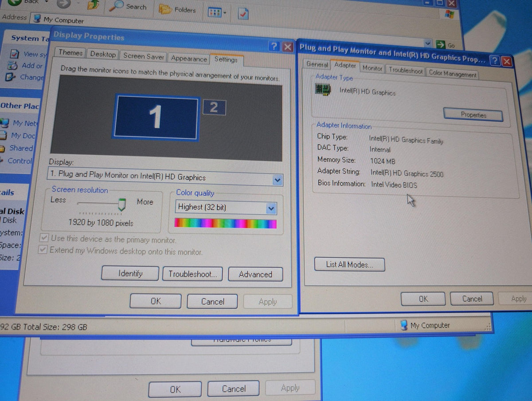The width and height of the screenshot is (532, 401).
Task: Click the 1024 MB memory size value
Action: (x=382, y=161)
